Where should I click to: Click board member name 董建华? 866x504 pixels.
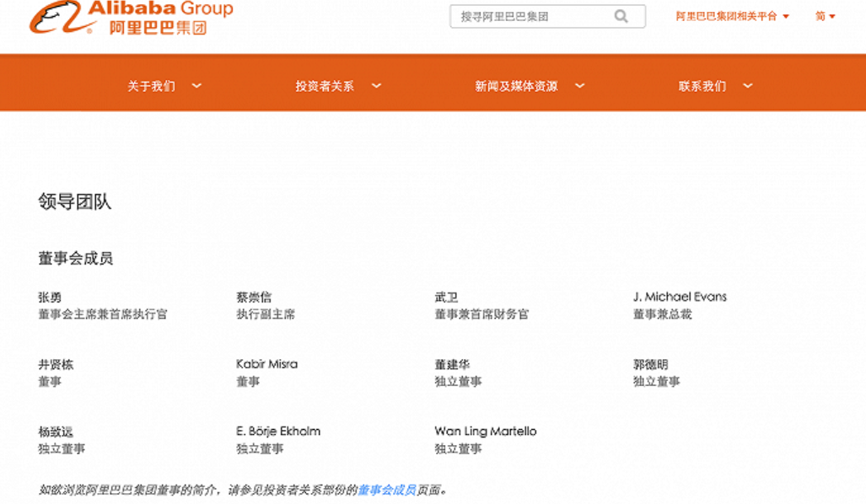[x=452, y=364]
